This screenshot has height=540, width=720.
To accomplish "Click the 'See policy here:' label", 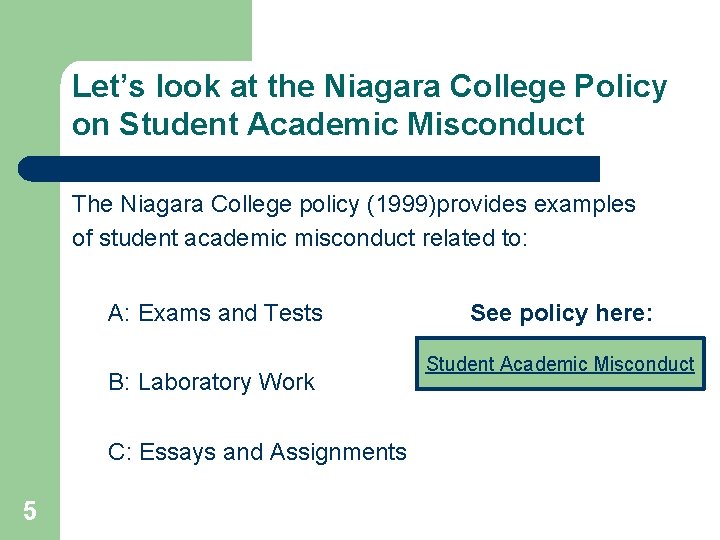I will [x=561, y=313].
